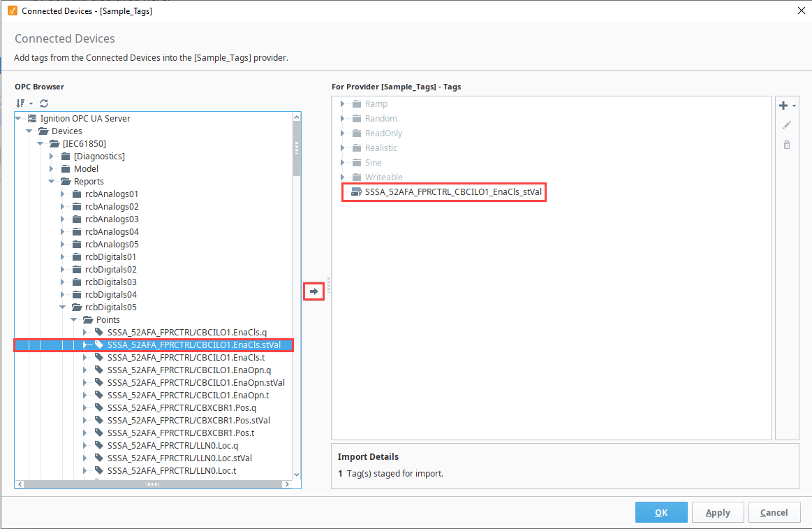Viewport: 812px width, 529px height.
Task: Click the Writeable folder icon
Action: click(x=357, y=177)
